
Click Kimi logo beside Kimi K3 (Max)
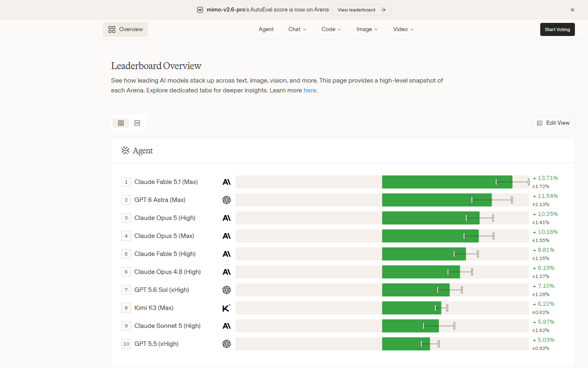[227, 308]
